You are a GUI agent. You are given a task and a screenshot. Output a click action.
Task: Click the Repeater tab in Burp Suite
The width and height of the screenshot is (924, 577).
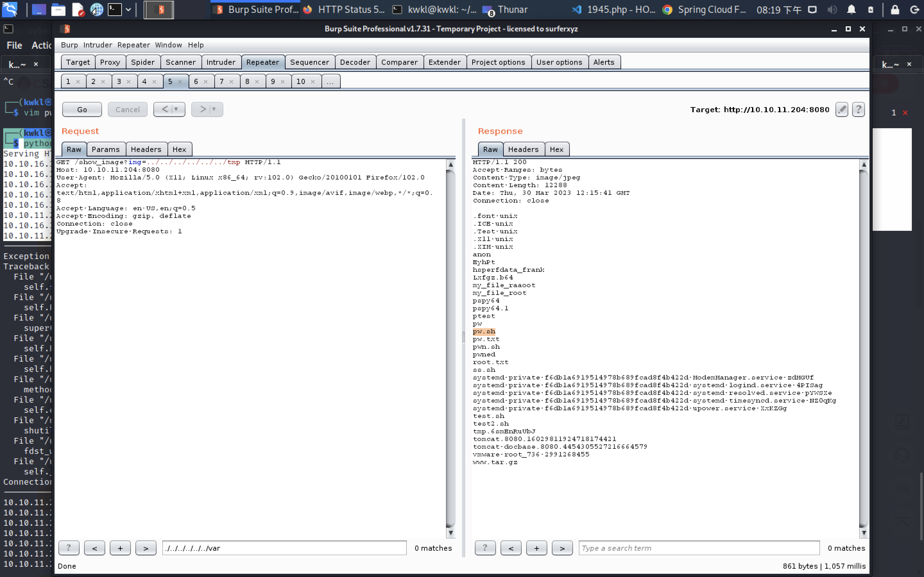[263, 61]
